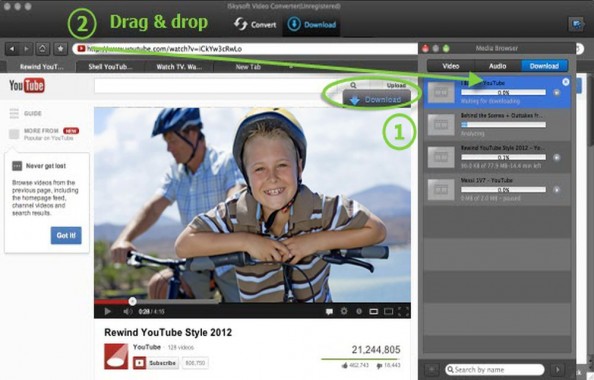Switch to the Watch TV. Wa... browser tab
Image resolution: width=594 pixels, height=380 pixels.
179,67
